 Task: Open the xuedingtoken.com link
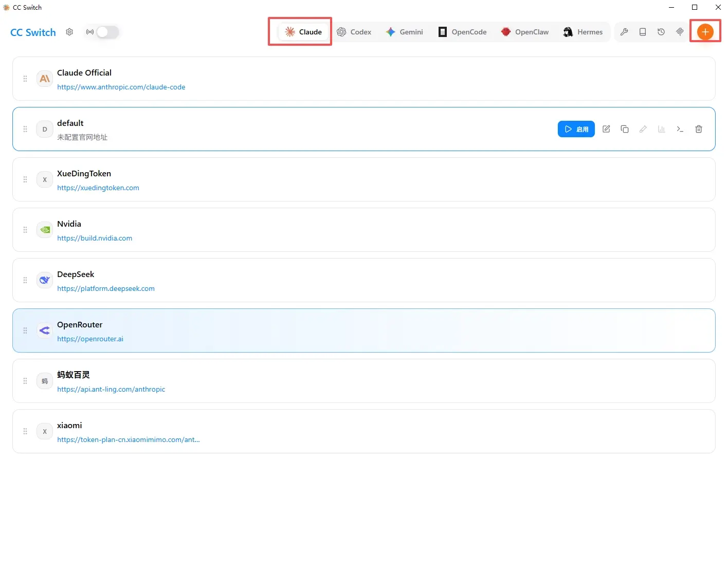coord(98,188)
